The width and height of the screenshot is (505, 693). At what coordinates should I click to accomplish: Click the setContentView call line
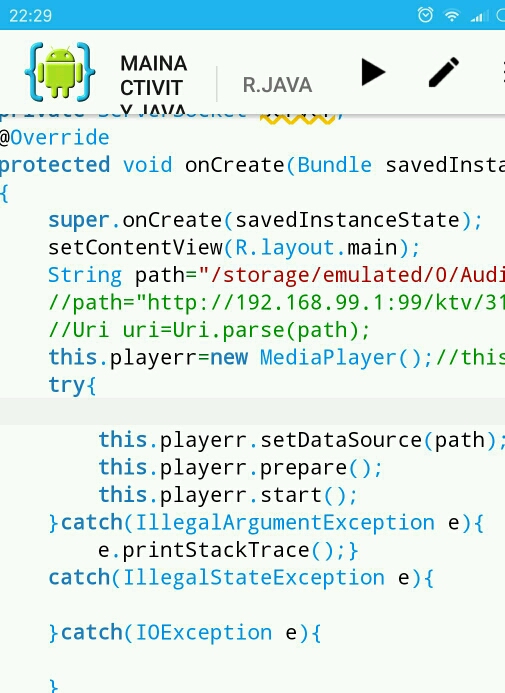point(234,248)
